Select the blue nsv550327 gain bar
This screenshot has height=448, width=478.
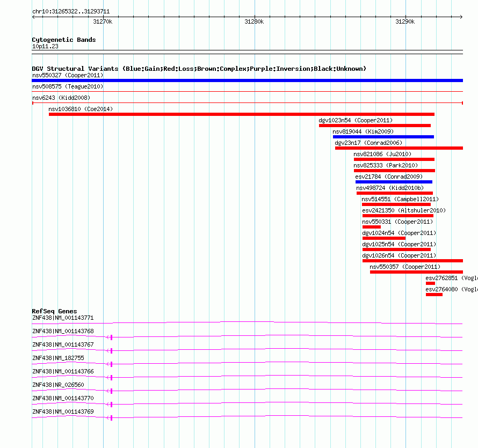247,80
